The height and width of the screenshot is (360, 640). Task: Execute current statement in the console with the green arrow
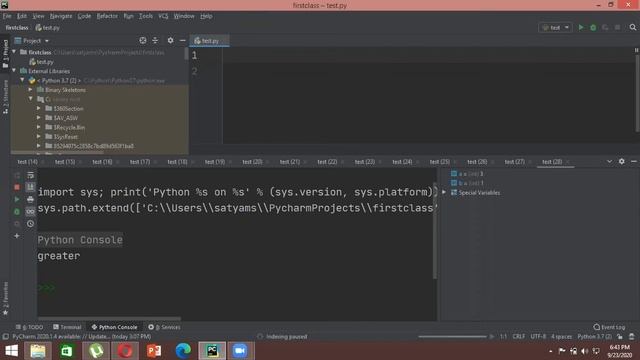pyautogui.click(x=17, y=199)
